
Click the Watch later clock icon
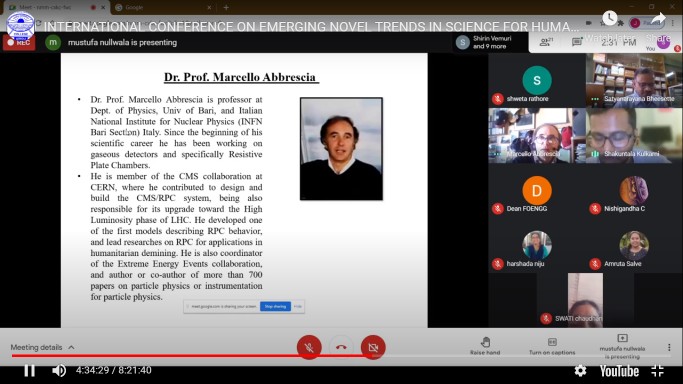tap(609, 18)
